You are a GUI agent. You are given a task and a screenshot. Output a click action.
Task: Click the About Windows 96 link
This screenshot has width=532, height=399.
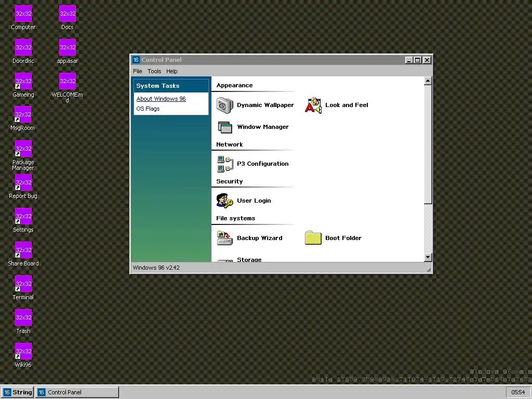pyautogui.click(x=161, y=99)
